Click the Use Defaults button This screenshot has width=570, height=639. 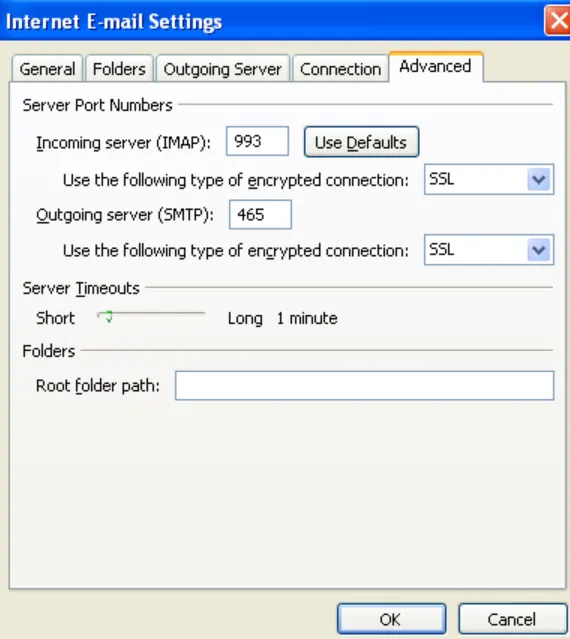coord(361,142)
